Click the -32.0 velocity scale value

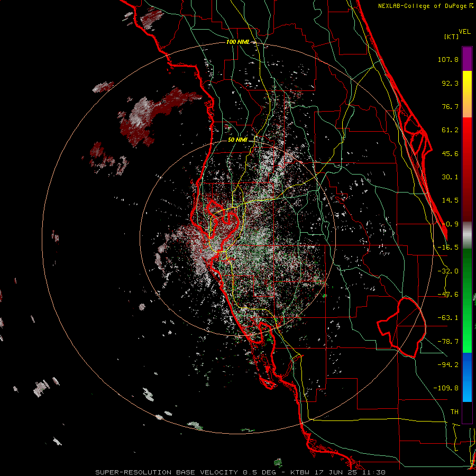point(448,271)
